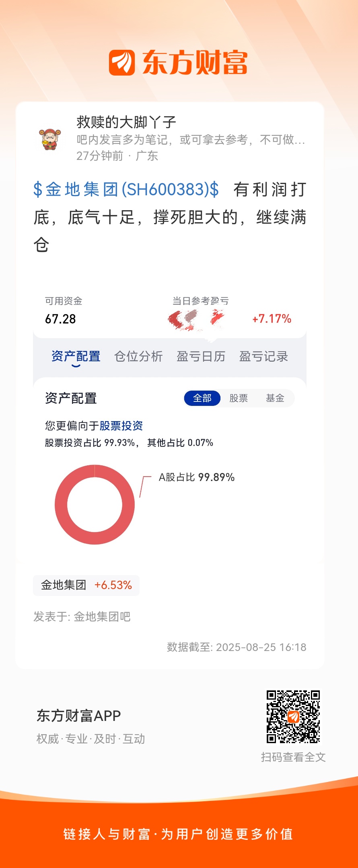Select the 全部 filter pill

click(x=202, y=398)
